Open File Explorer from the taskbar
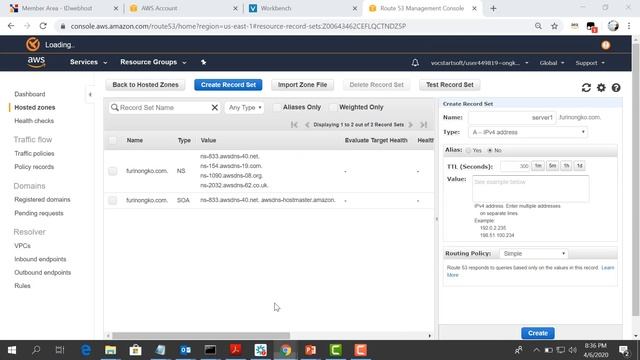This screenshot has height=360, width=640. coord(111,350)
